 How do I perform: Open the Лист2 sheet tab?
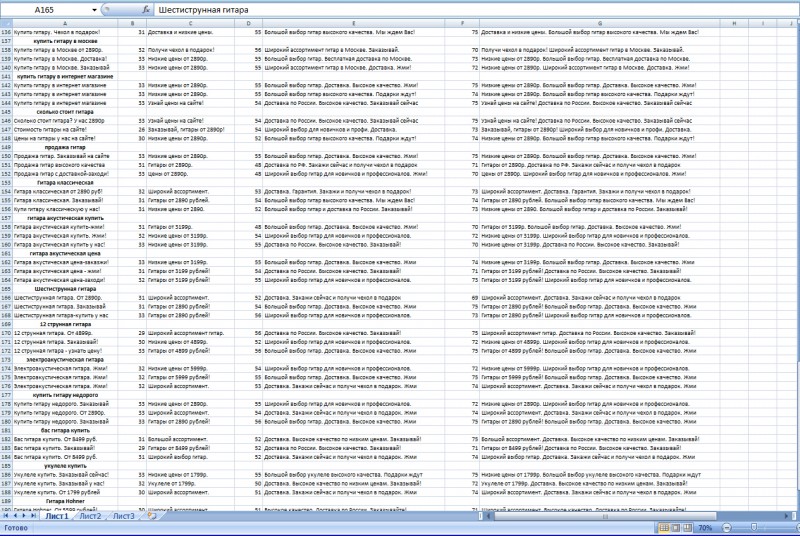[90, 516]
